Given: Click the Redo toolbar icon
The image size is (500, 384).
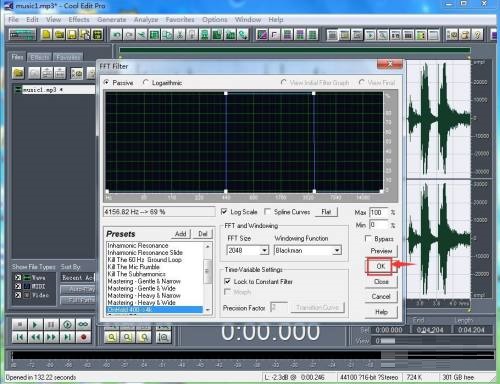Looking at the screenshot, I should [129, 34].
